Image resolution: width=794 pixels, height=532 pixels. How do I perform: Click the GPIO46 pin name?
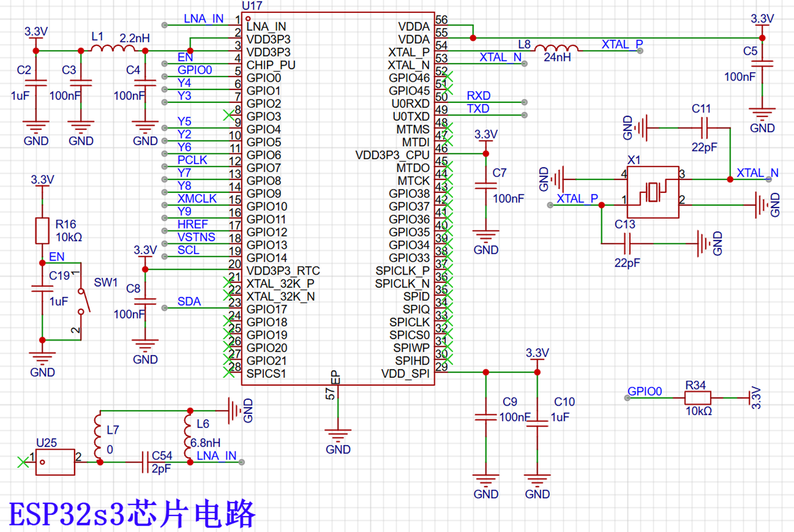click(410, 78)
